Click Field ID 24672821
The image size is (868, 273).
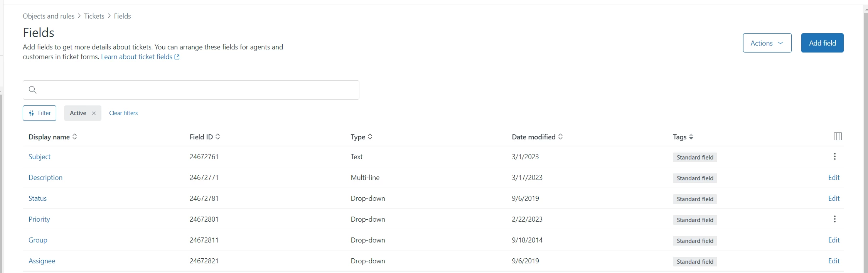pos(204,261)
